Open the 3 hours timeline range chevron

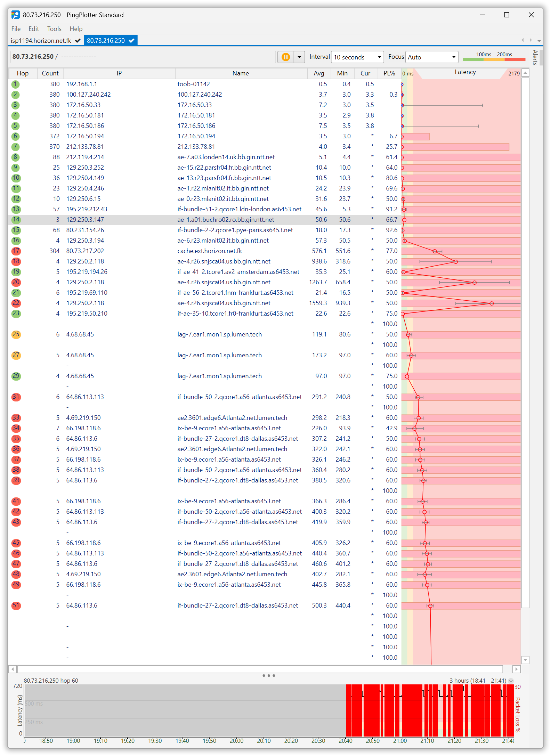click(511, 681)
